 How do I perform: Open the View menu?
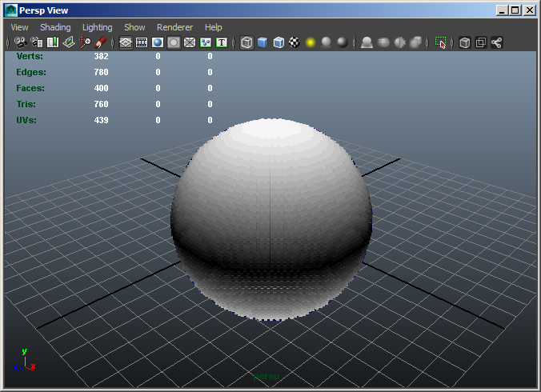19,27
